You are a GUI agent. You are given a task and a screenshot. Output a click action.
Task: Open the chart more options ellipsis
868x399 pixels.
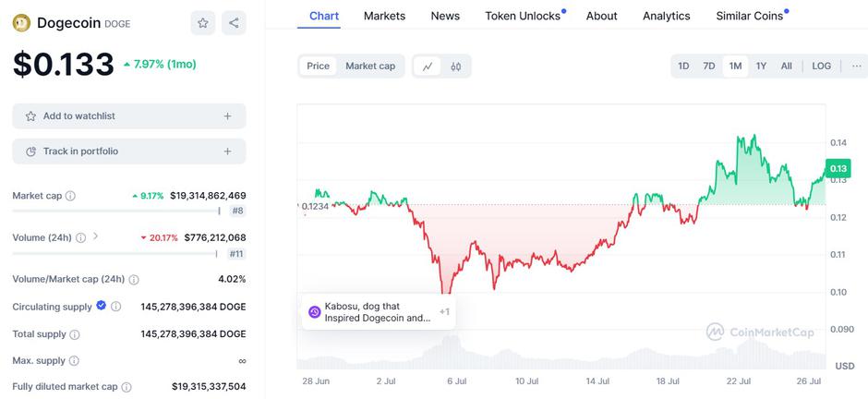click(857, 66)
